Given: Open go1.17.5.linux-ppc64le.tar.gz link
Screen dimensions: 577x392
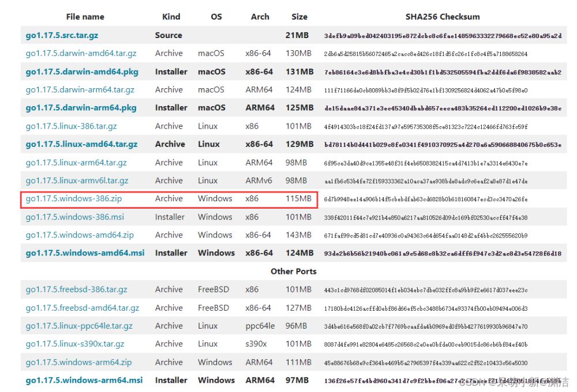Looking at the screenshot, I should click(x=79, y=326).
